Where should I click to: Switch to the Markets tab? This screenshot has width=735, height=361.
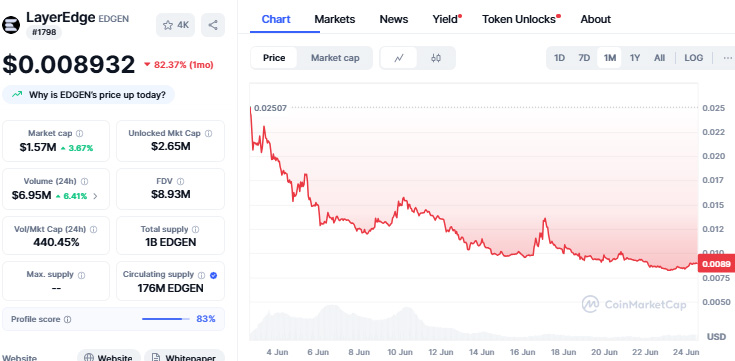point(335,19)
